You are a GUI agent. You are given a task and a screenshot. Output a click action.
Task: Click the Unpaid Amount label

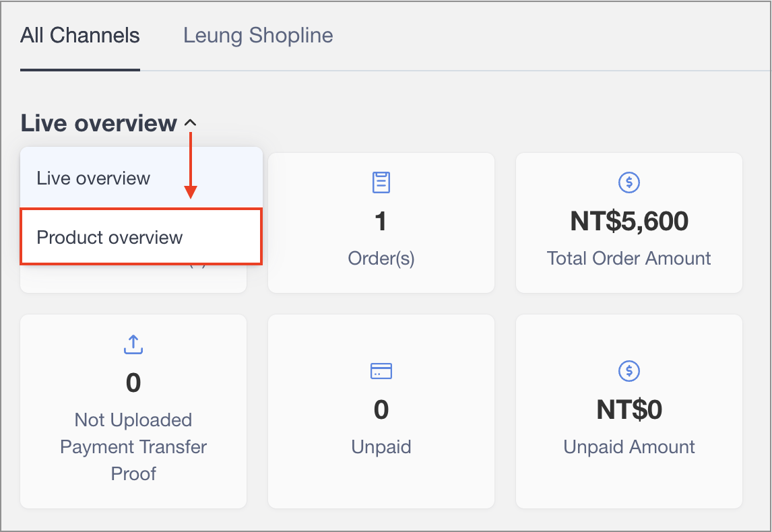pos(629,447)
